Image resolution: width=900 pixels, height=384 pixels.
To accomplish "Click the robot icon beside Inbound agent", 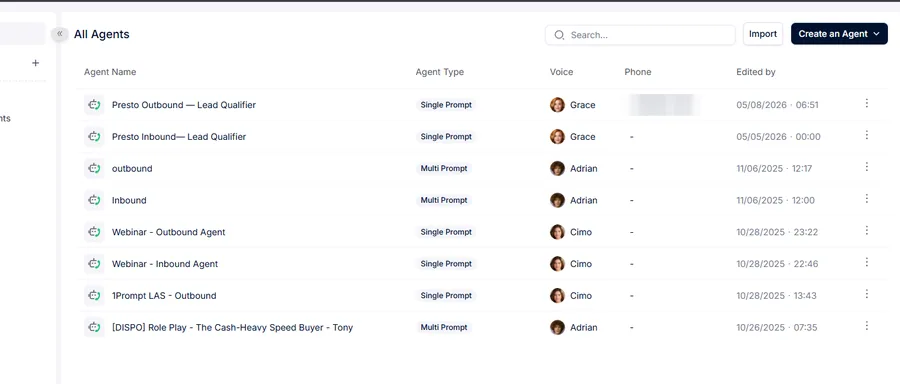I will [x=94, y=200].
